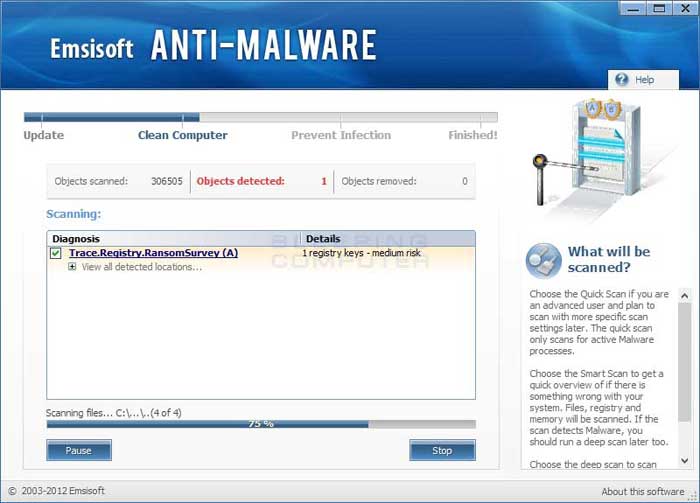Click the Diagnosis column header
Screen dimensions: 700x503
(x=174, y=239)
